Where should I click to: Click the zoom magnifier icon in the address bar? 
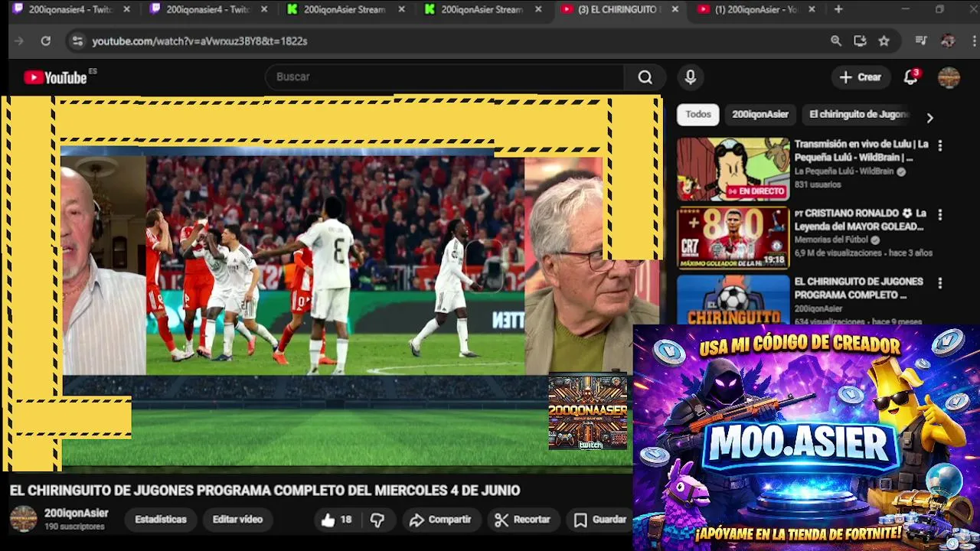coord(836,41)
